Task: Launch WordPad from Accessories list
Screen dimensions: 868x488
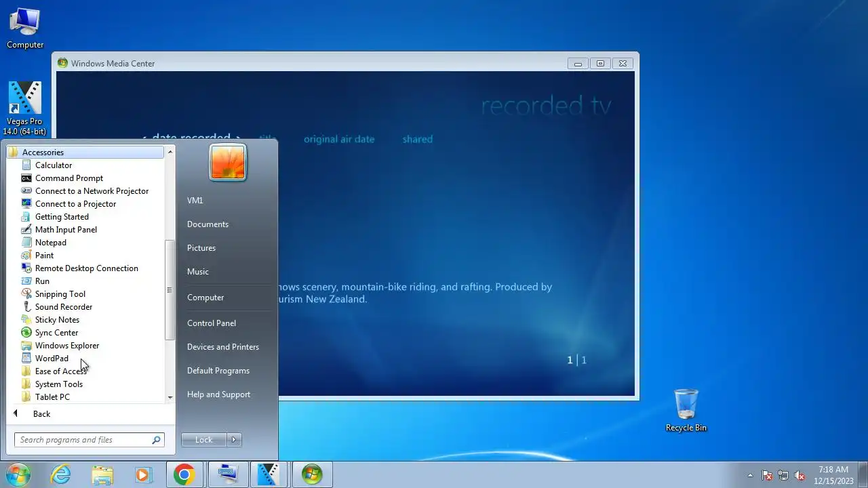Action: 52,359
